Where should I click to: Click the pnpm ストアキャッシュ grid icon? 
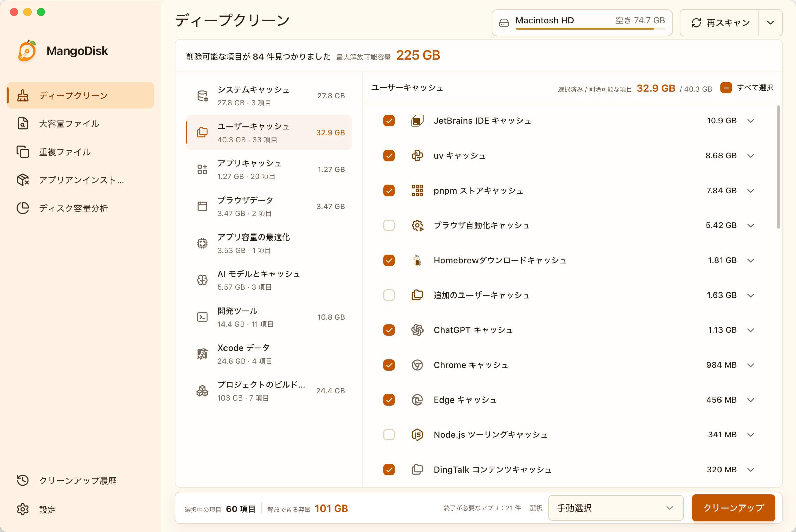click(417, 191)
